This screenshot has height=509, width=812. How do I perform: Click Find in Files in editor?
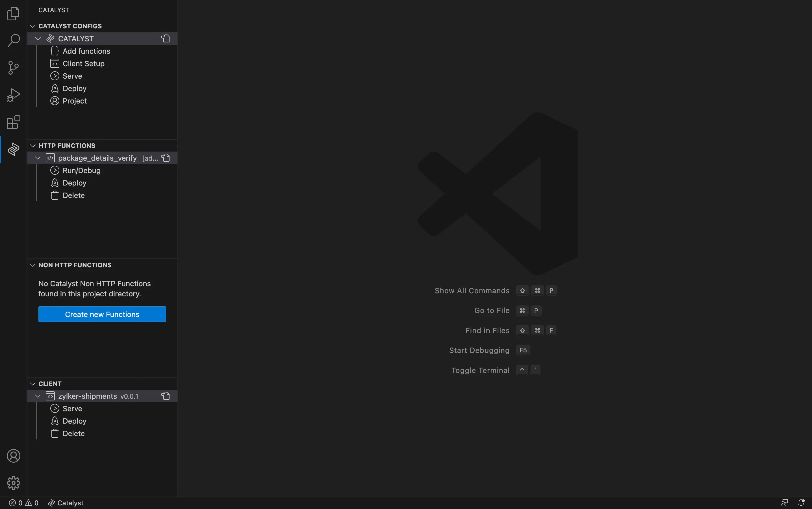487,330
